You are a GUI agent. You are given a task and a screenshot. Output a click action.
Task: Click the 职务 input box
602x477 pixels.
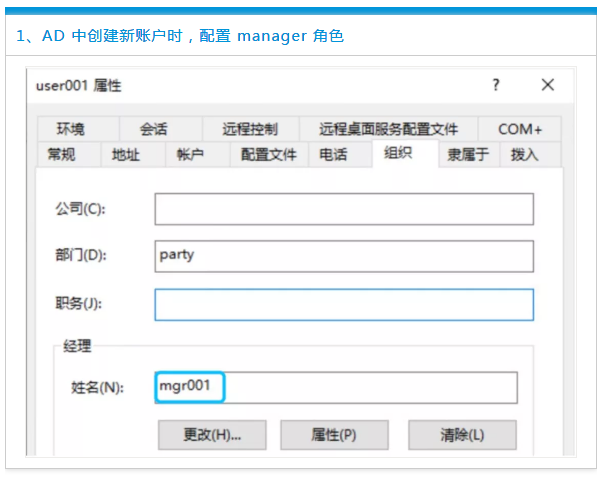[x=343, y=304]
